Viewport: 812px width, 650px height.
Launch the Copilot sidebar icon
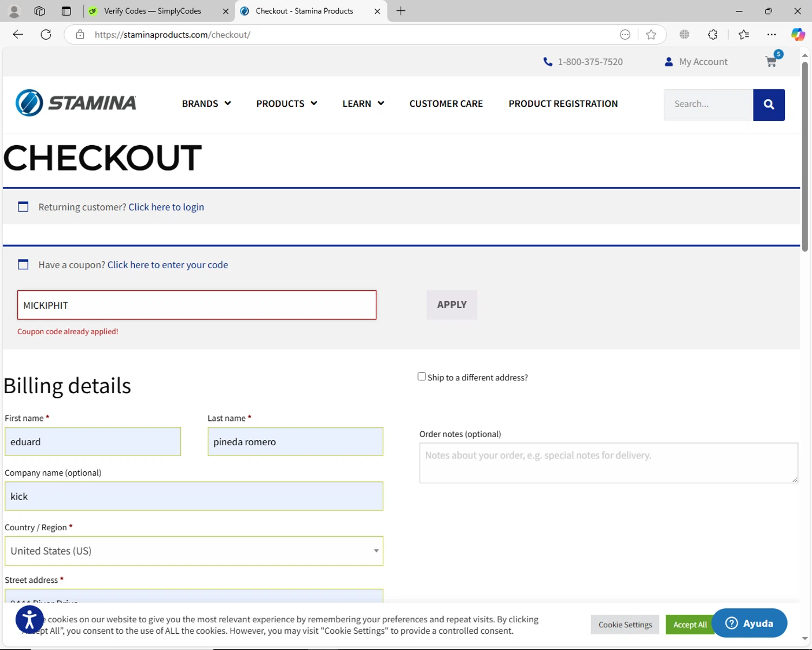pyautogui.click(x=798, y=35)
